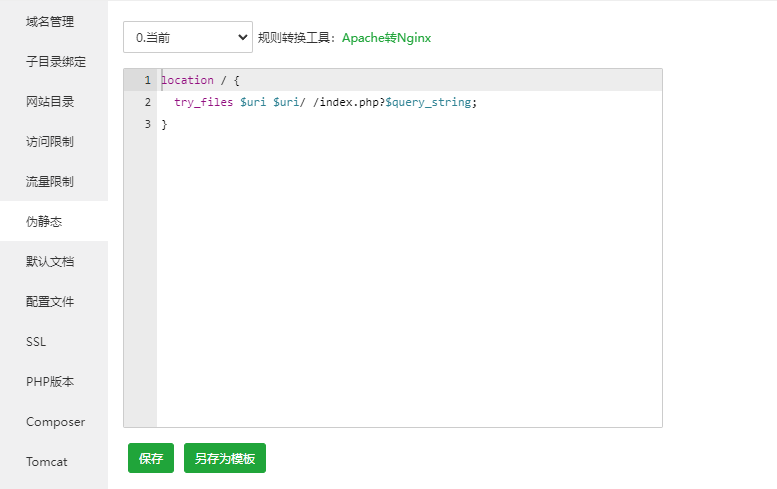Go to PHP版本 tab
This screenshot has width=777, height=489.
pos(54,381)
